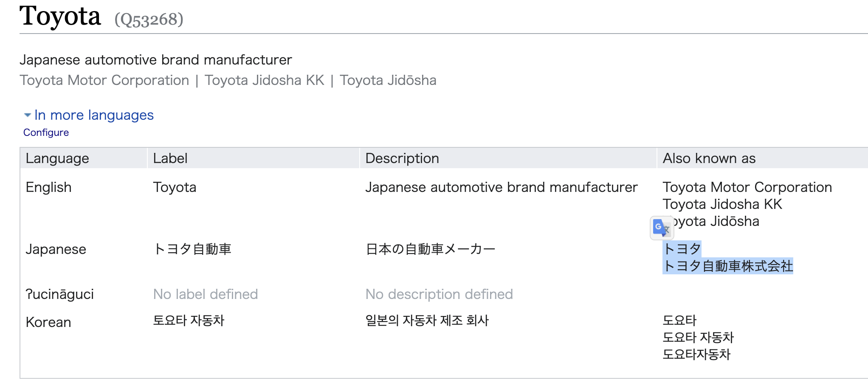
Task: Click the No description defined placeholder
Action: point(439,294)
